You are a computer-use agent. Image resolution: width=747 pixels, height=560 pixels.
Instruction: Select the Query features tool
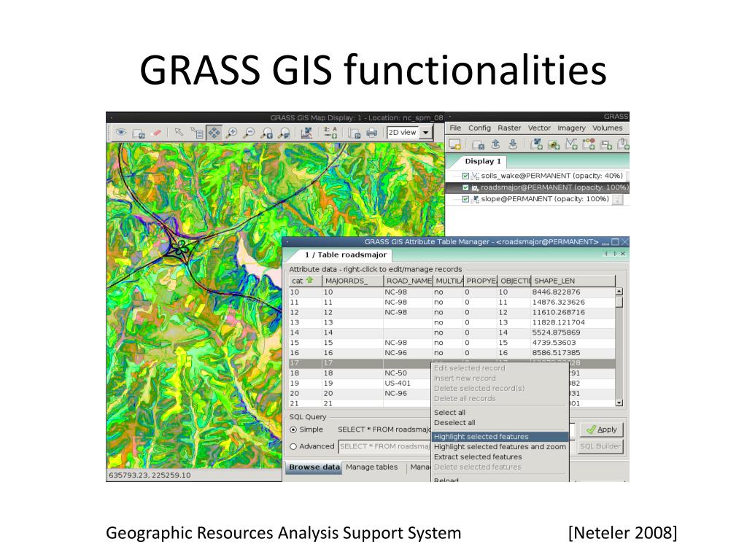pos(196,133)
